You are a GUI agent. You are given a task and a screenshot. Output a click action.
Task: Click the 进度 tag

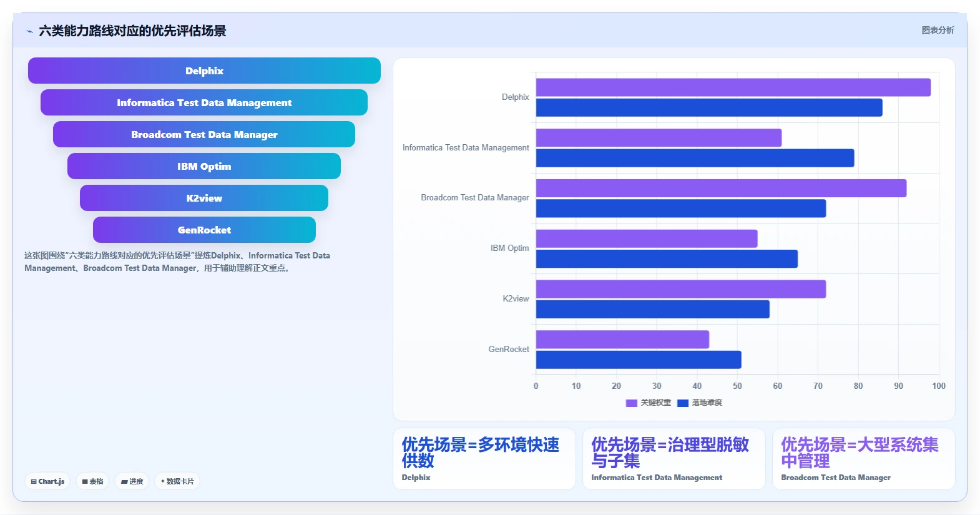tap(132, 481)
